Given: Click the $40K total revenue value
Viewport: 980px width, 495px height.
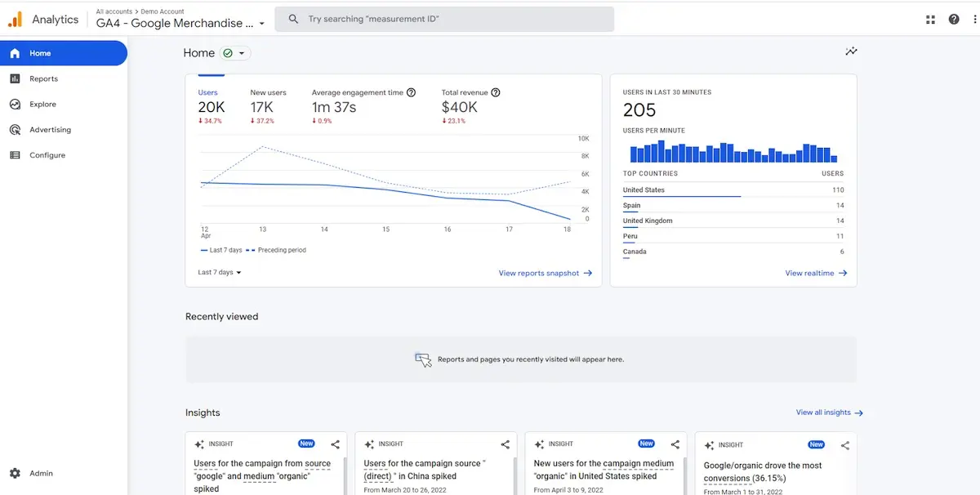Looking at the screenshot, I should 460,107.
